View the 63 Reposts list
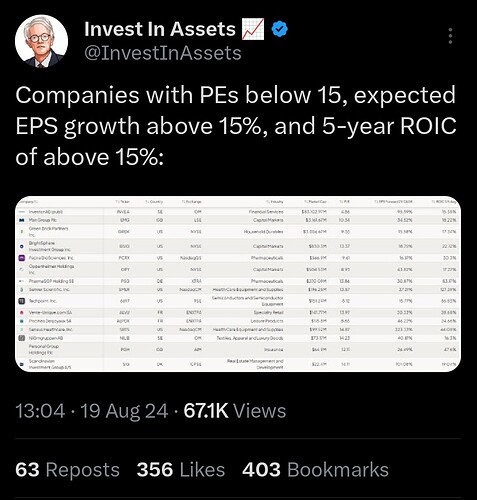This screenshot has height=500, width=477. [x=67, y=470]
